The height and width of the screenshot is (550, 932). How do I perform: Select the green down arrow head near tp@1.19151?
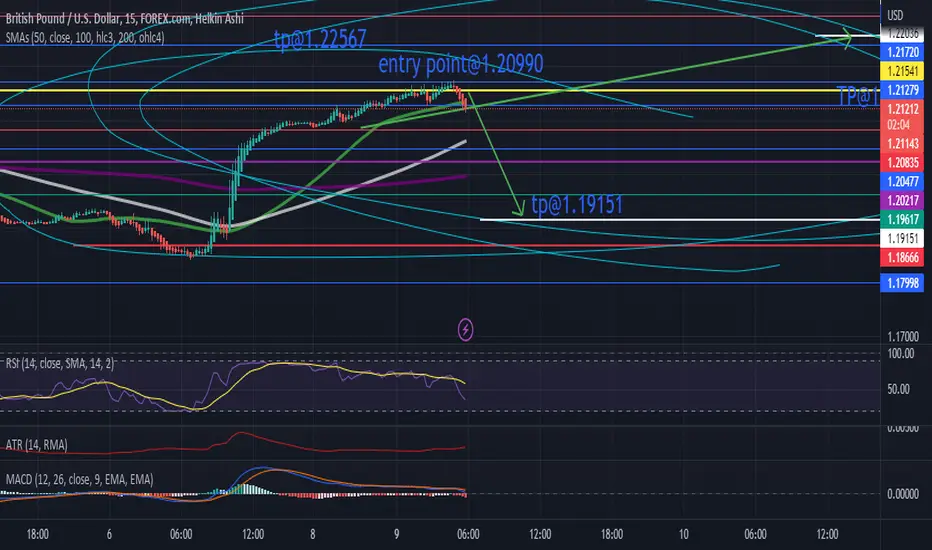(x=519, y=208)
